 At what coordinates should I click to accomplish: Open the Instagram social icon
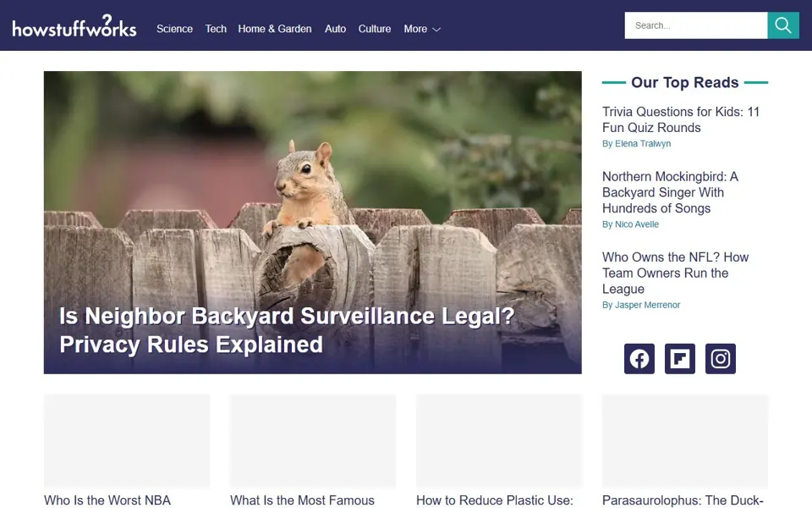(721, 359)
